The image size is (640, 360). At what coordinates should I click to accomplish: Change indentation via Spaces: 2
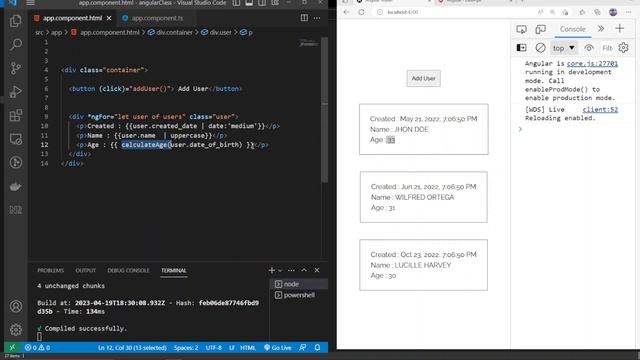[x=186, y=348]
